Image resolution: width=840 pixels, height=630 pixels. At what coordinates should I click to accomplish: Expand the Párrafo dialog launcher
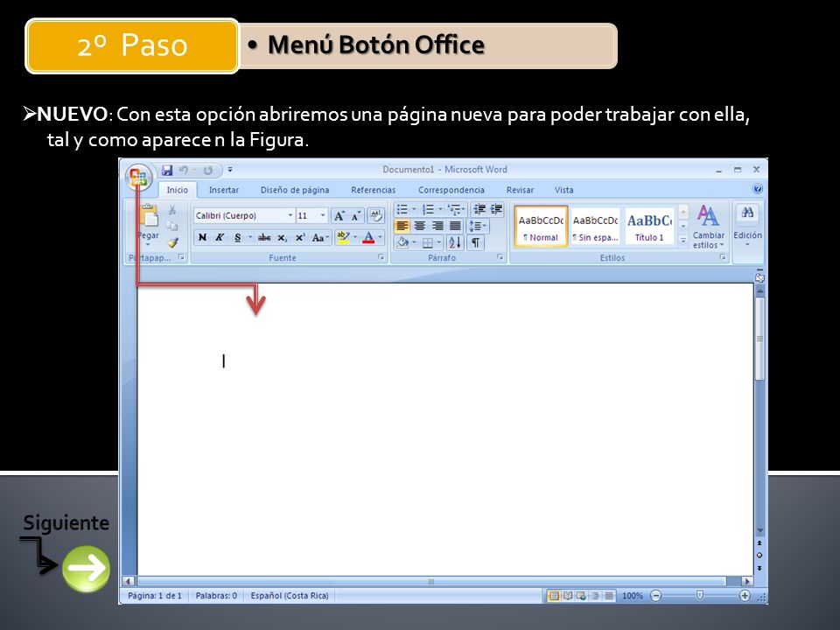click(x=500, y=257)
